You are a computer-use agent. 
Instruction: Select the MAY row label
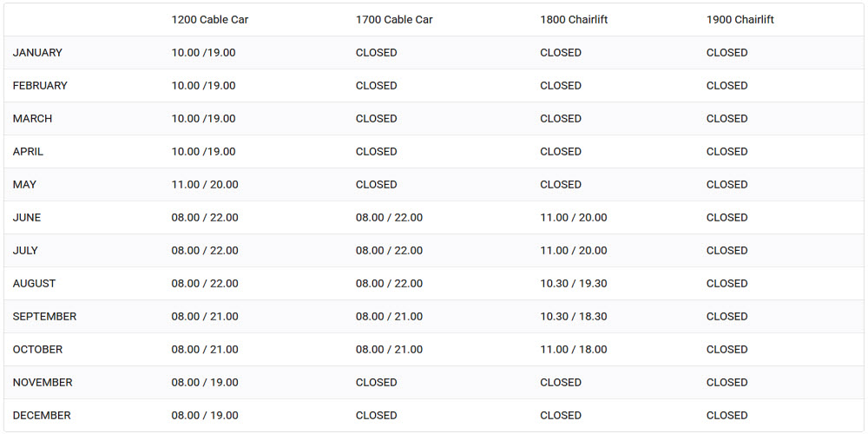point(24,184)
